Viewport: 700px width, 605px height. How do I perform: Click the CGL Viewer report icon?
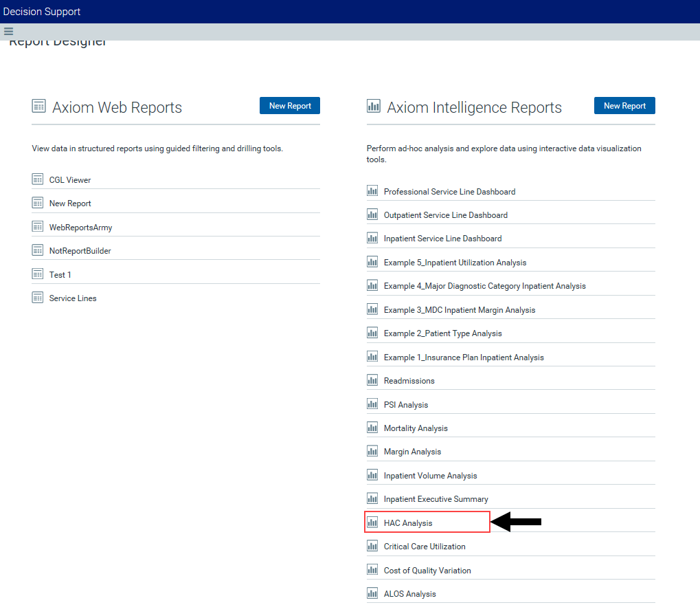coord(38,179)
